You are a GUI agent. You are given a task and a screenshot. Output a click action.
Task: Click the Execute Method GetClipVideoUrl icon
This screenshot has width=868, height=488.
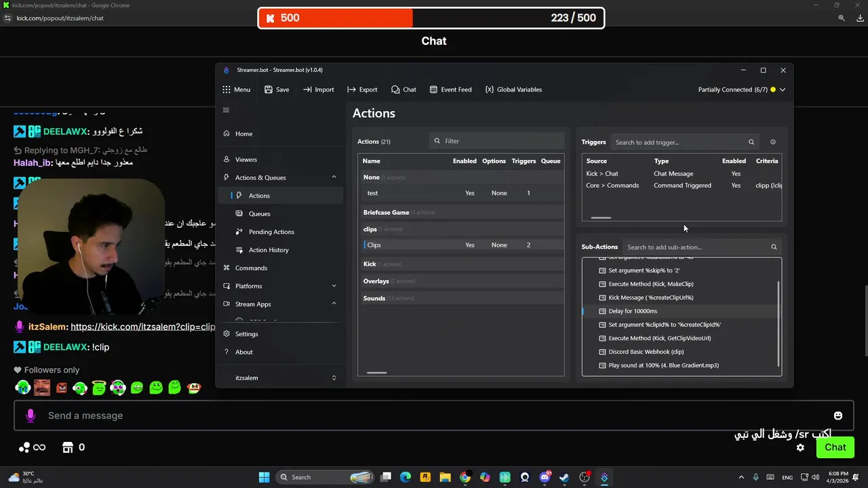pos(602,338)
